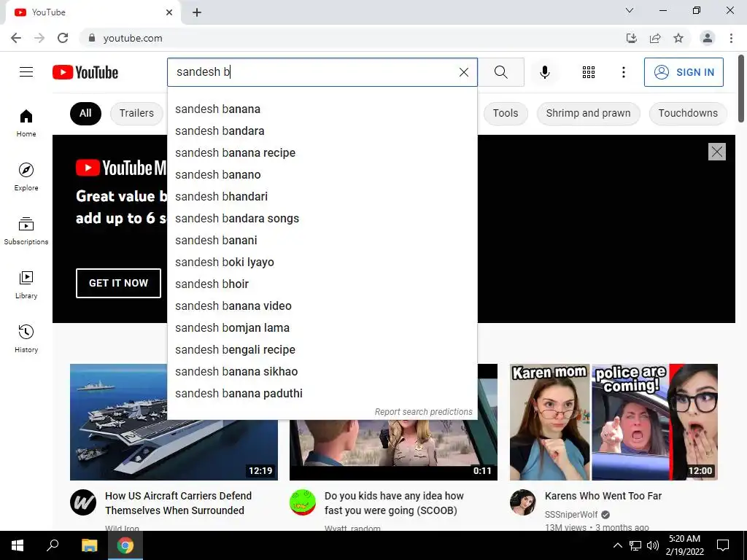747x560 pixels.
Task: Go back with the browser back arrow
Action: pyautogui.click(x=16, y=38)
